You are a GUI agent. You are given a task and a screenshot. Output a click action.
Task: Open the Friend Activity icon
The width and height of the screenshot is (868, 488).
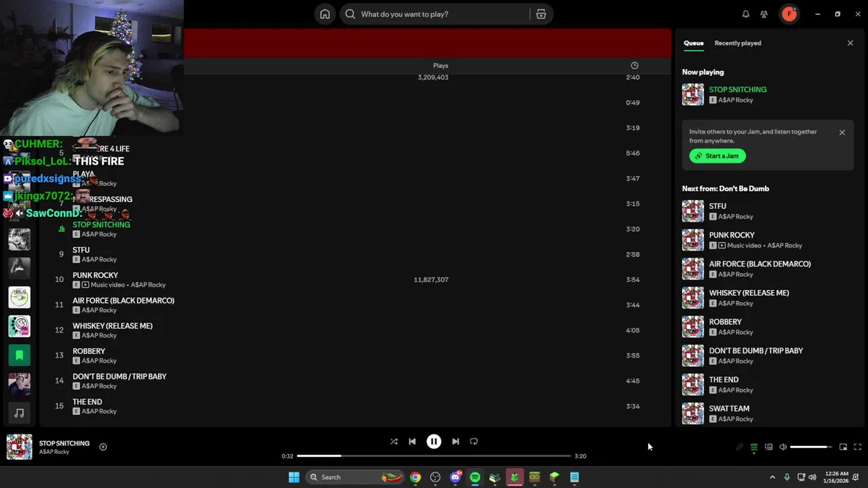[764, 14]
